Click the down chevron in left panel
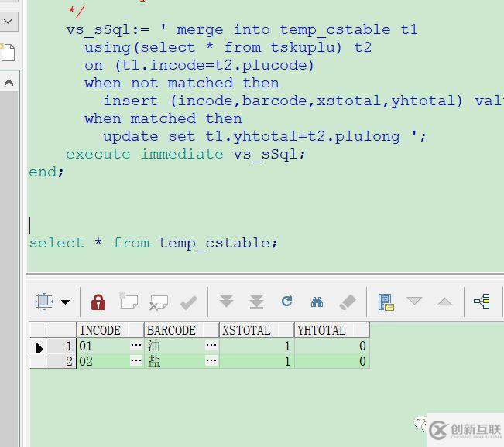The image size is (504, 447). pyautogui.click(x=8, y=22)
